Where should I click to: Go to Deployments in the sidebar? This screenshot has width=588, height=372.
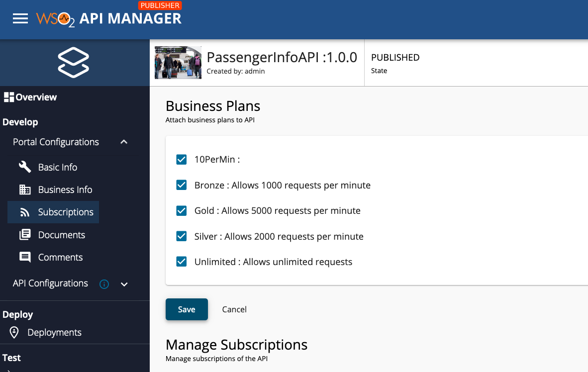click(54, 332)
